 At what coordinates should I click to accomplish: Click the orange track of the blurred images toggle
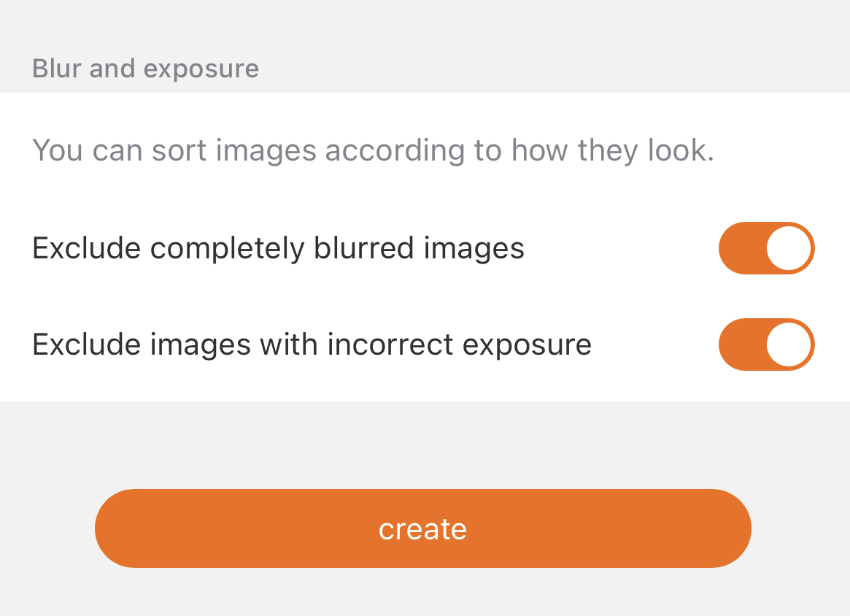(738, 248)
